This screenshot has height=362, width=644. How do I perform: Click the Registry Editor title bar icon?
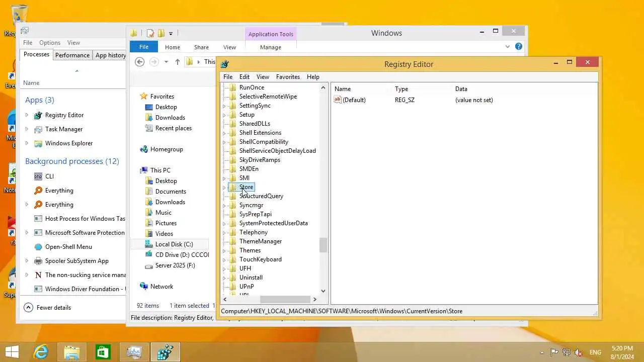(225, 64)
